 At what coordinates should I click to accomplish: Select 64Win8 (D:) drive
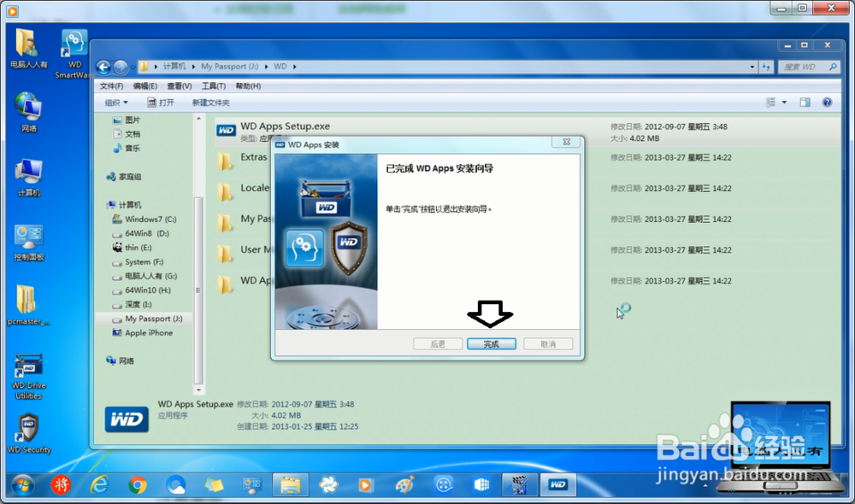[141, 233]
